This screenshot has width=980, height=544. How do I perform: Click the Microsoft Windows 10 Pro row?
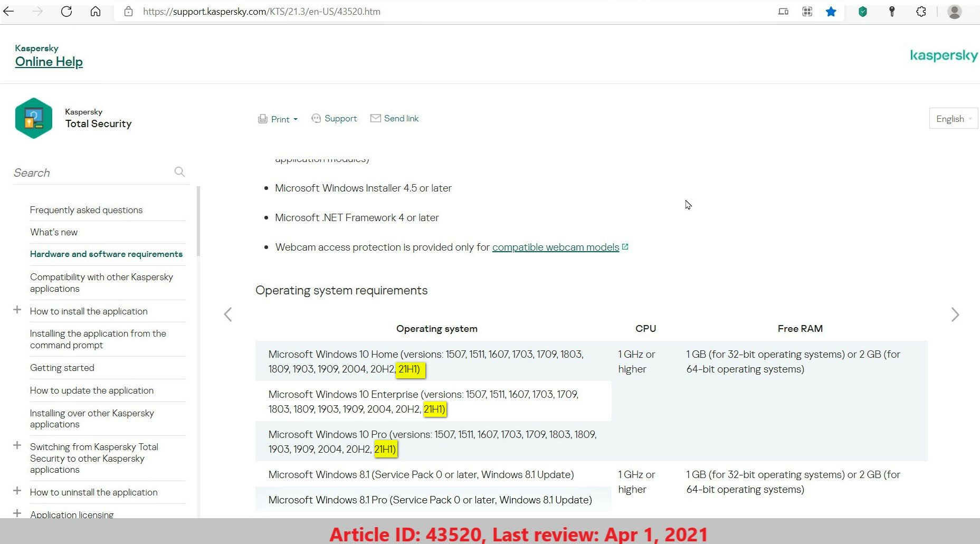pyautogui.click(x=433, y=442)
